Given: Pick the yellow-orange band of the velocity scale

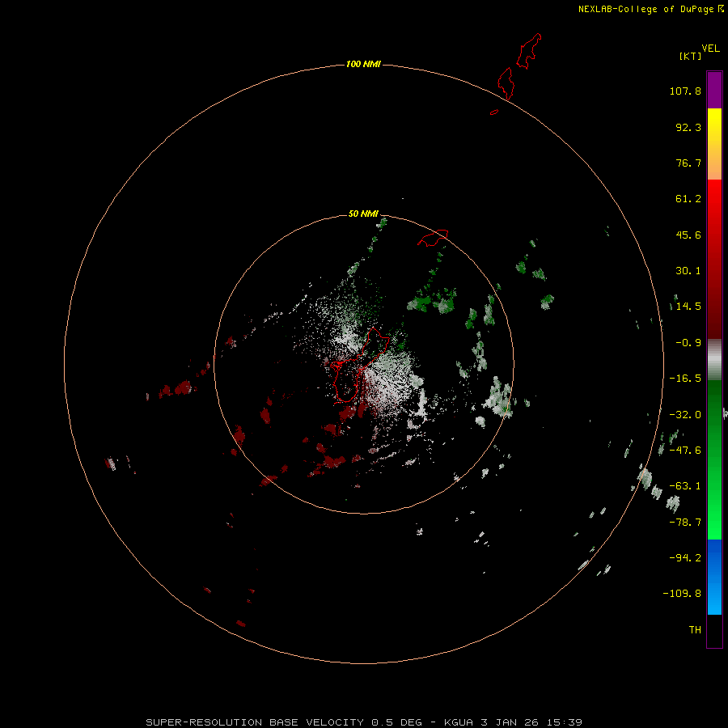Looking at the screenshot, I should point(714,144).
